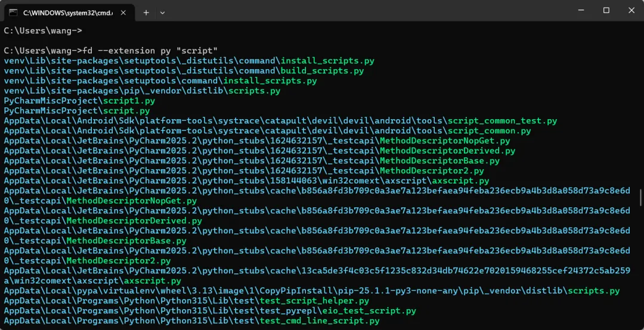Click the vertical scrollbar thumb
Screen dimensions: 644x330
click(640, 197)
